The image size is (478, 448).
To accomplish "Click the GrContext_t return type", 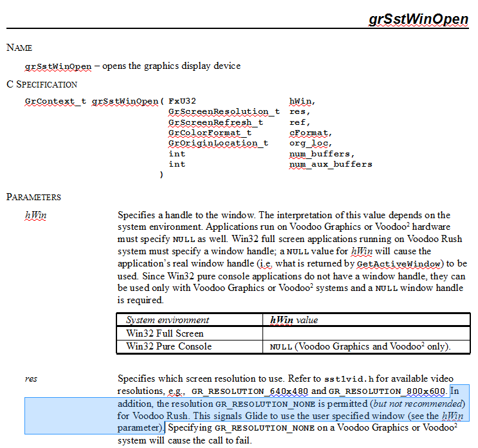I will pyautogui.click(x=55, y=101).
